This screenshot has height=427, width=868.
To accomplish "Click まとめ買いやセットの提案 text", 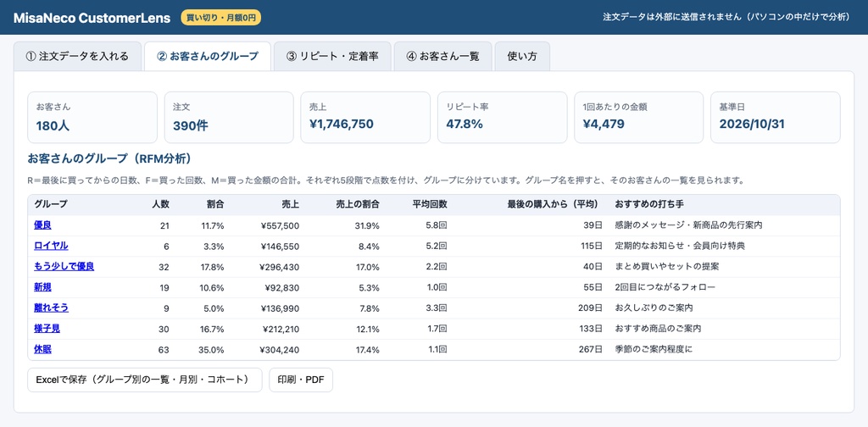I will 666,267.
